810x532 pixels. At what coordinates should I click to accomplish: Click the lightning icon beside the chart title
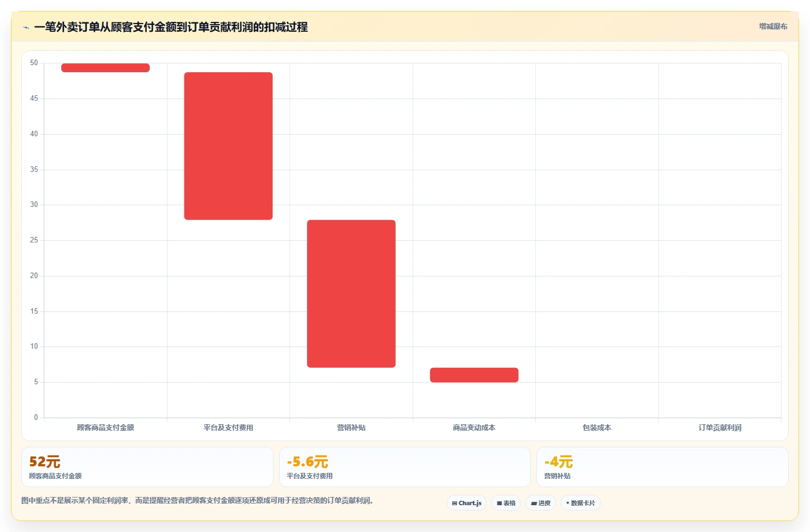click(x=26, y=27)
